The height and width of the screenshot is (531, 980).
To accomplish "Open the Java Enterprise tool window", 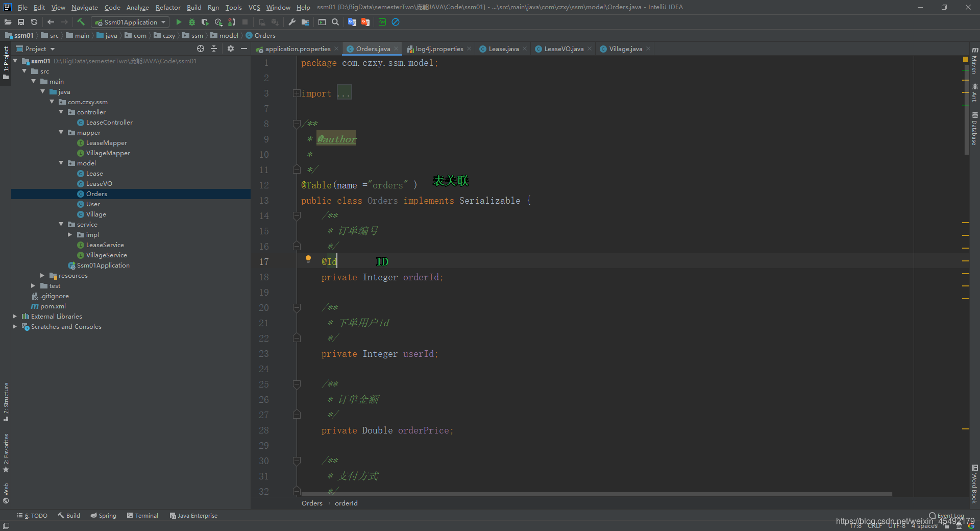I will pos(193,516).
